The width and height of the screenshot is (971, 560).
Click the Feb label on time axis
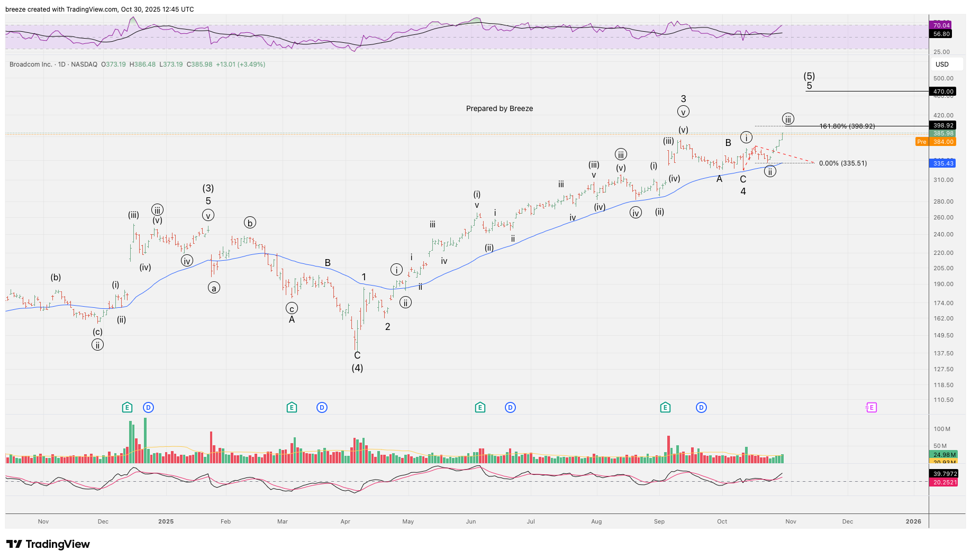225,521
